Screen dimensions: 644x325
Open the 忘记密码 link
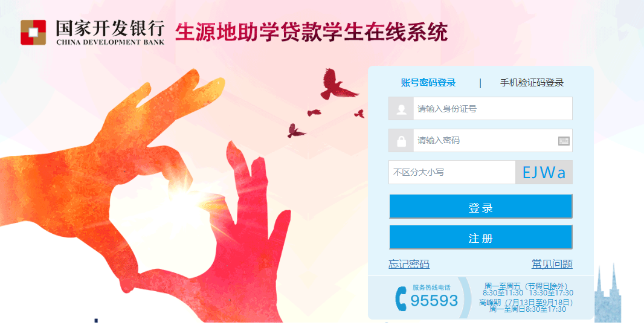point(409,264)
